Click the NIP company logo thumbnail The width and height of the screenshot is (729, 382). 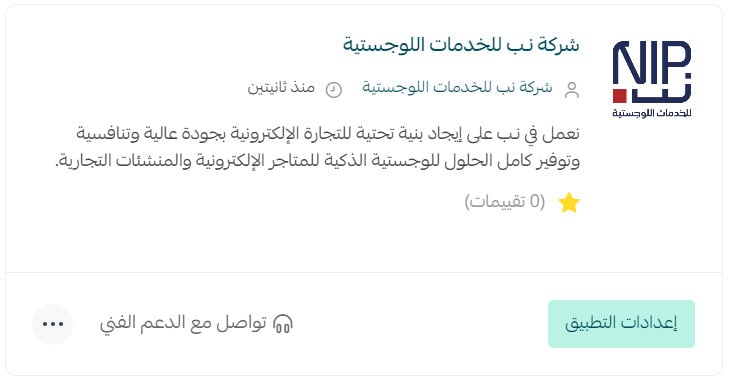pyautogui.click(x=652, y=79)
